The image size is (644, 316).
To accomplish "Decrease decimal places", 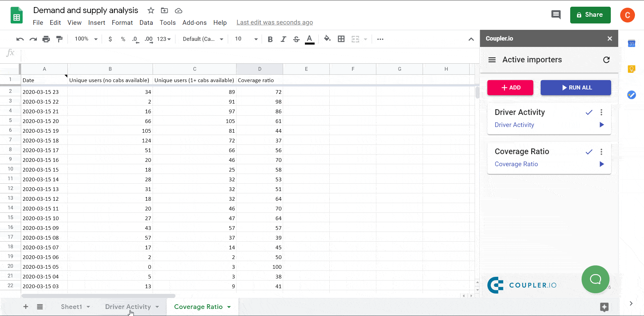I will 135,39.
